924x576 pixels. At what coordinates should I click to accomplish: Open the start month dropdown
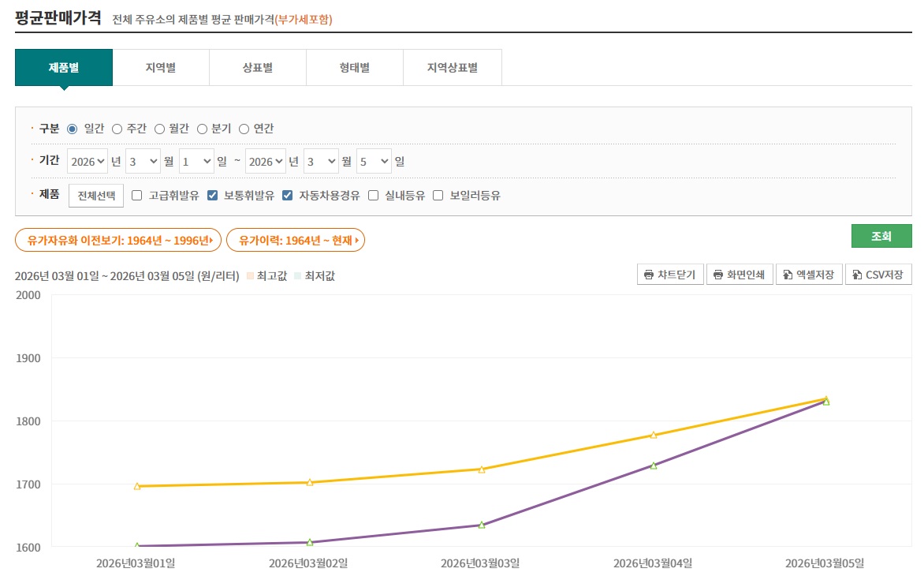point(143,162)
